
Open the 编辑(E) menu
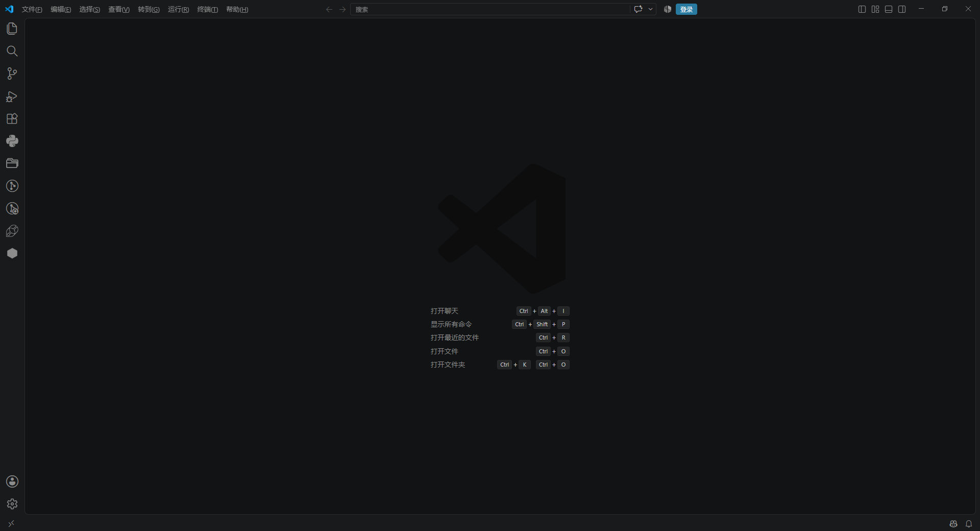(61, 9)
